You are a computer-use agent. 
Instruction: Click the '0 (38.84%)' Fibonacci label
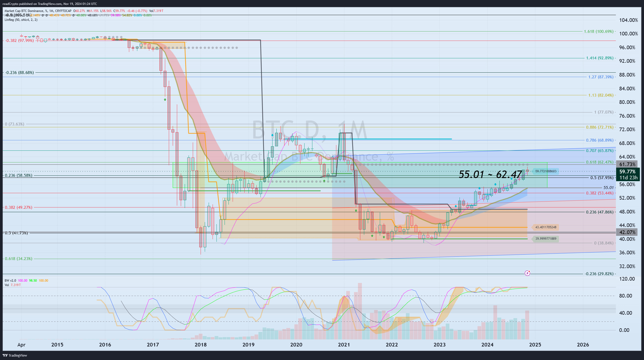click(x=604, y=243)
